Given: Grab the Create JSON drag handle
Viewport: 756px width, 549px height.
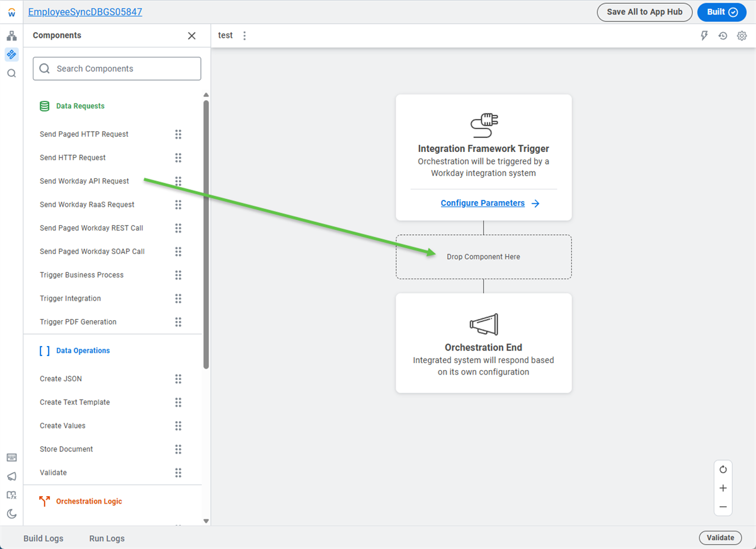Looking at the screenshot, I should (x=178, y=379).
